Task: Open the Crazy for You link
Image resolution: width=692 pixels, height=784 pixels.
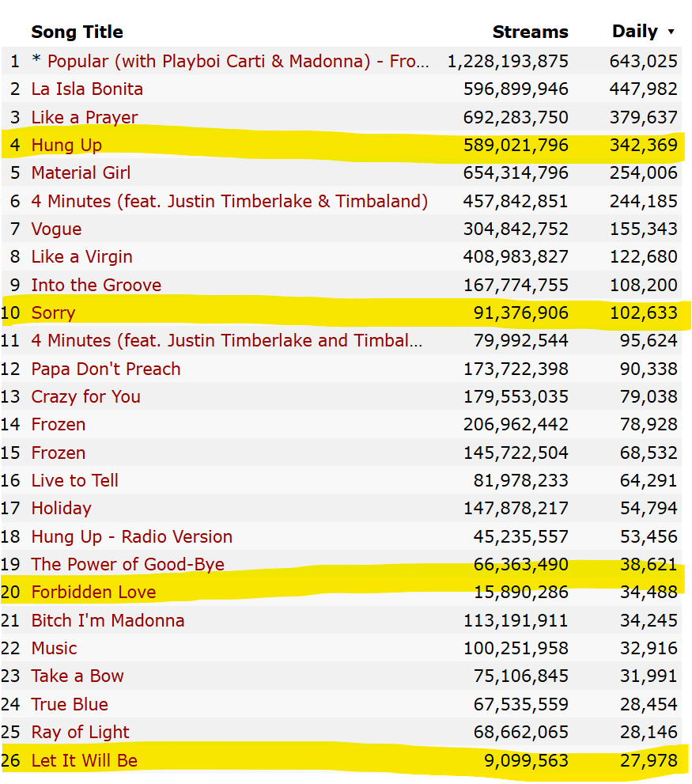Action: (85, 396)
